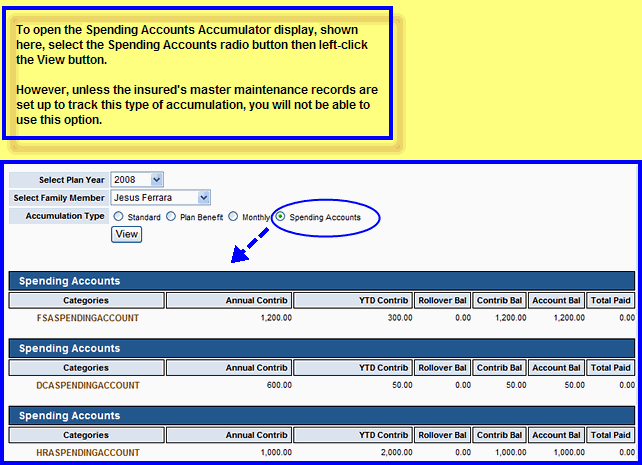Screen dimensions: 642x465
Task: Choose the Plan Benefit radio option
Action: [172, 216]
